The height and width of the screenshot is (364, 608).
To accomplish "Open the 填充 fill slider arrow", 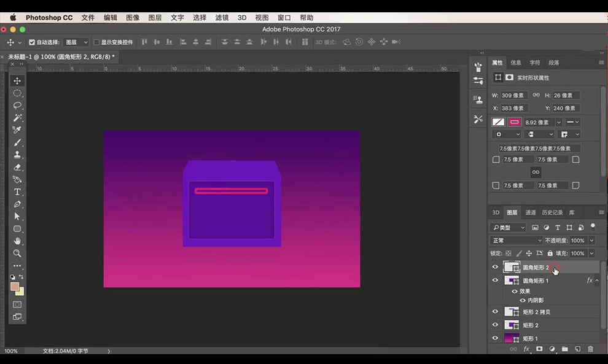I will click(591, 253).
